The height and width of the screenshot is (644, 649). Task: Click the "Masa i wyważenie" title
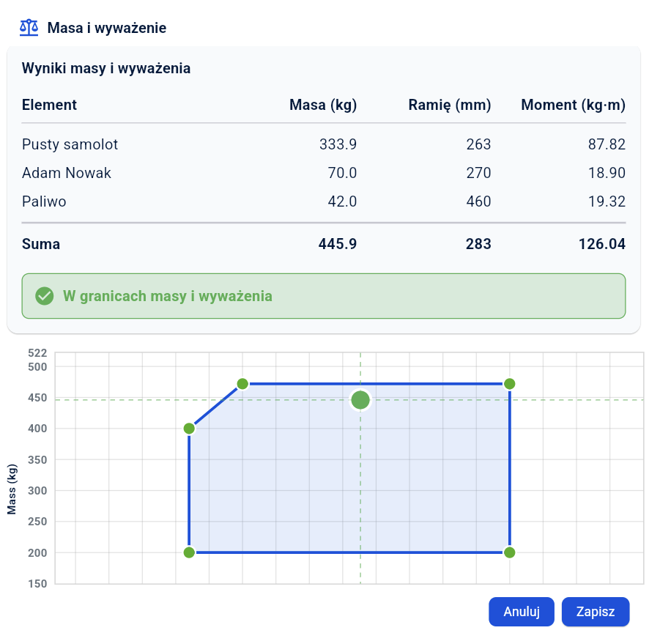pyautogui.click(x=107, y=28)
